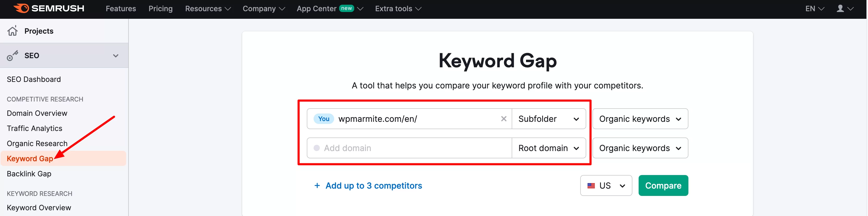The width and height of the screenshot is (868, 216).
Task: Expand the Extra tools menu
Action: [398, 9]
